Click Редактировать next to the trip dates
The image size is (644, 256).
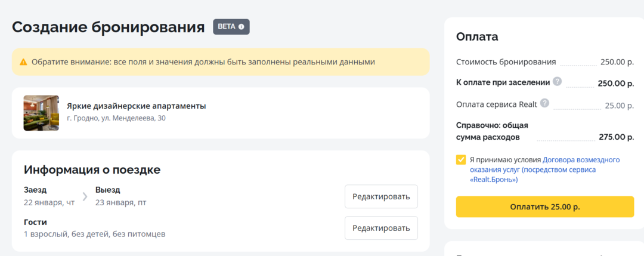[381, 196]
